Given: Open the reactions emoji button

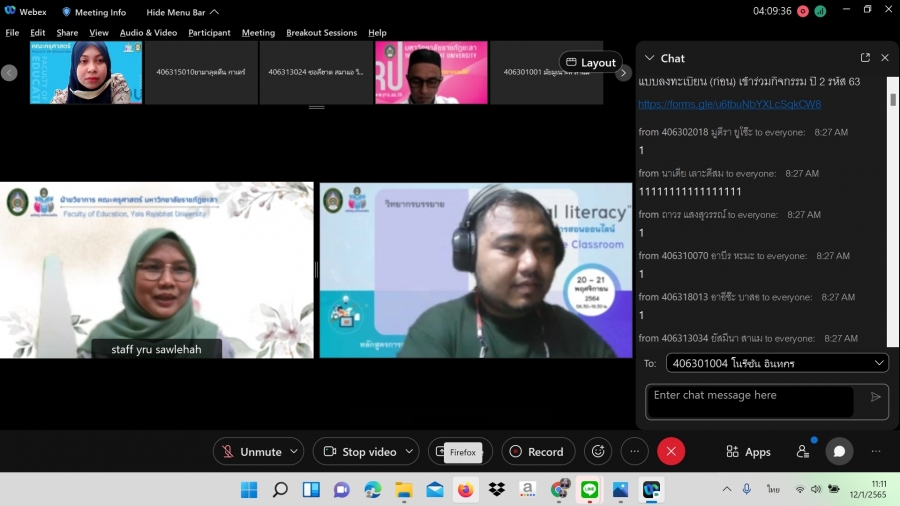Looking at the screenshot, I should (598, 452).
